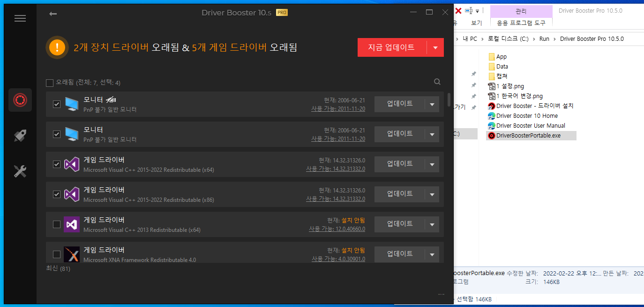Toggle the 오래됨 select-all checkbox
The image size is (644, 307).
[50, 83]
